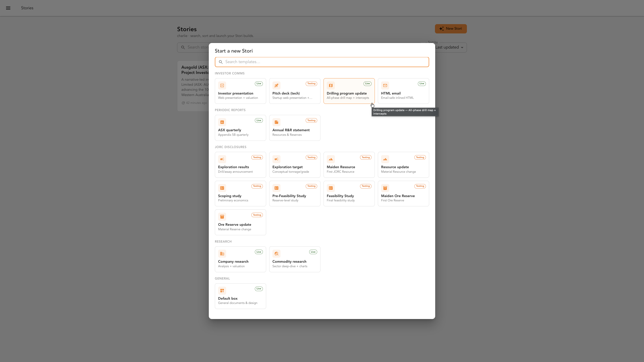Choose the HTML email template card

(404, 91)
